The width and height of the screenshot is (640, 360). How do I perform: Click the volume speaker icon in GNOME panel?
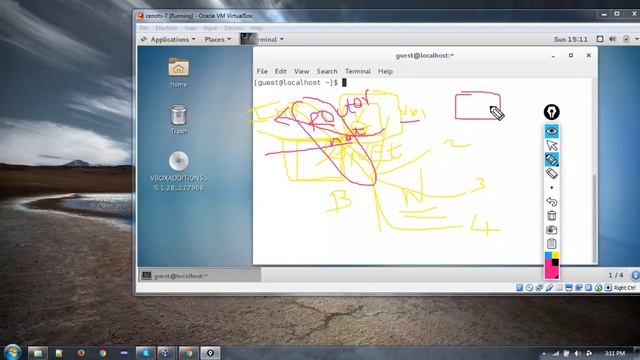[x=612, y=39]
